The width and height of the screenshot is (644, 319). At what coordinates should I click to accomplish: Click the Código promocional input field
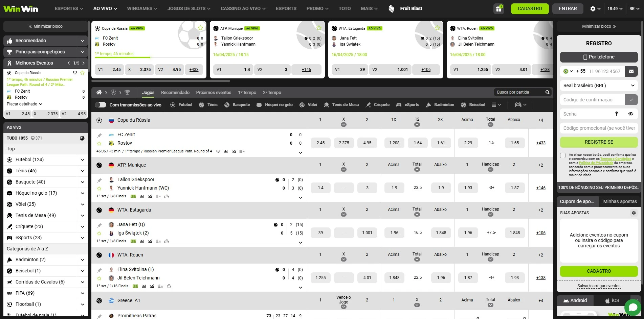point(598,128)
